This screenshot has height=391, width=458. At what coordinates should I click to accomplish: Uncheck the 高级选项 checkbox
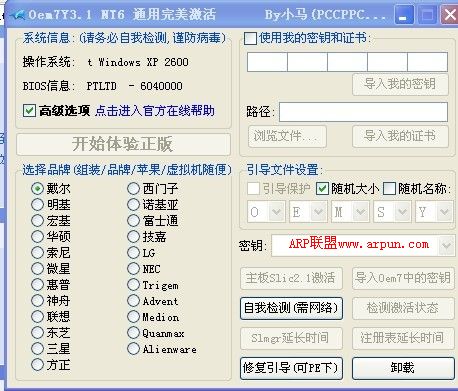point(29,110)
